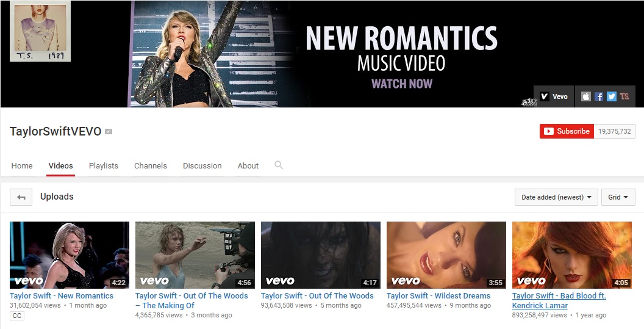Play the New Romantics video thumbnail
This screenshot has width=644, height=329.
coord(70,255)
